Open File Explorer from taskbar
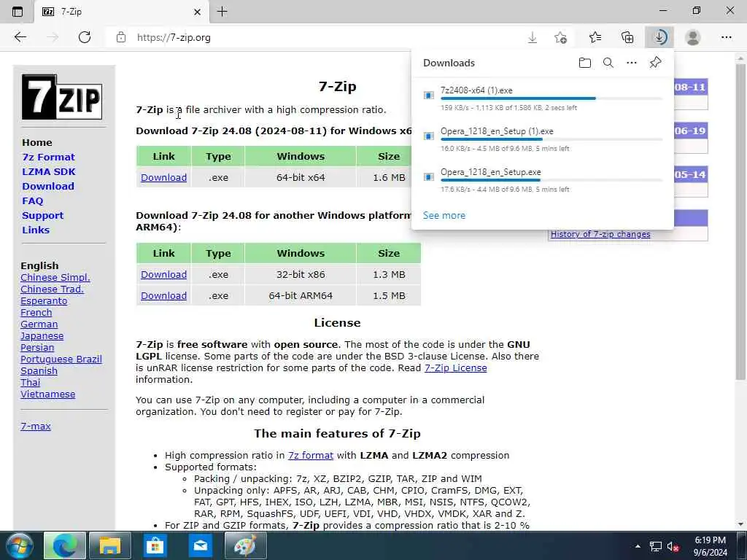Image resolution: width=747 pixels, height=560 pixels. point(109,545)
